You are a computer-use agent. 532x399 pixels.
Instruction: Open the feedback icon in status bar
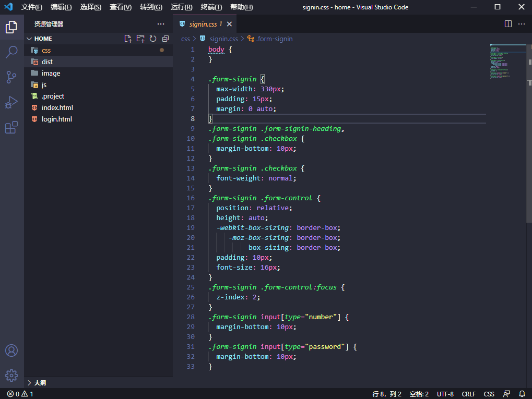pyautogui.click(x=506, y=394)
